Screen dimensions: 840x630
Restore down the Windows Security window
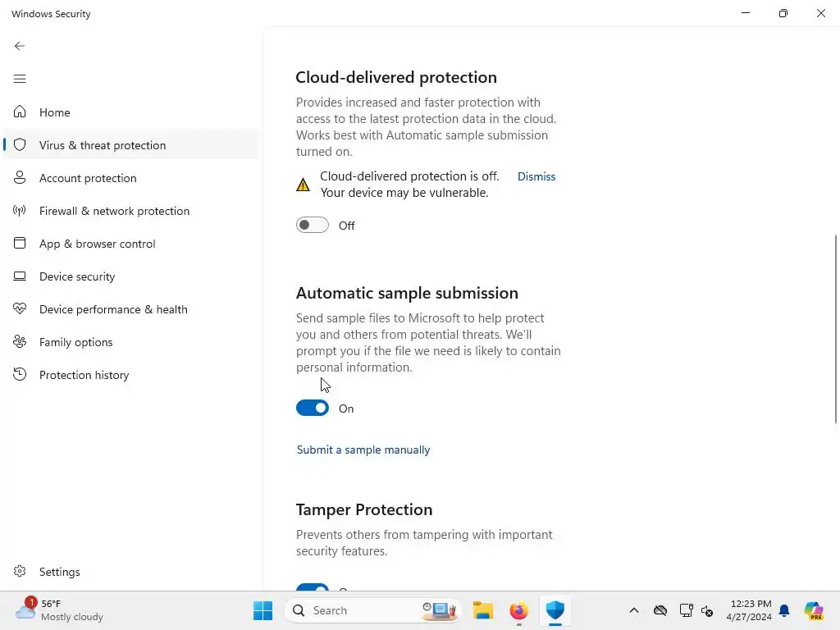[x=783, y=13]
